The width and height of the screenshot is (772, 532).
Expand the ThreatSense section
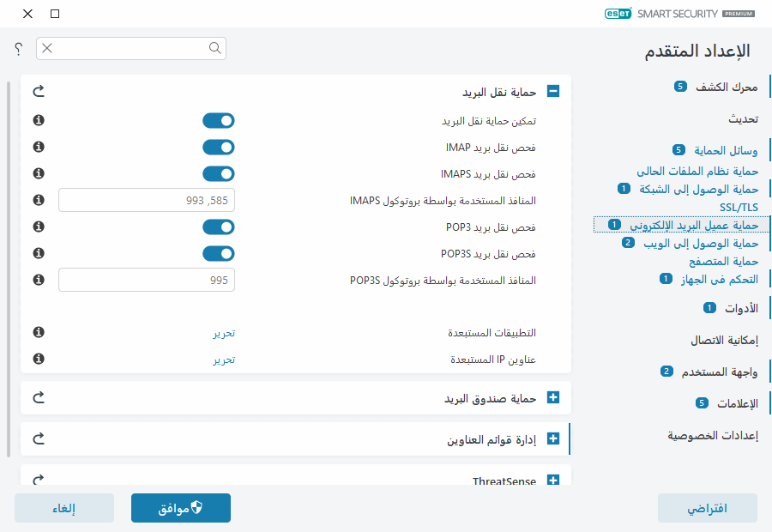tap(554, 480)
